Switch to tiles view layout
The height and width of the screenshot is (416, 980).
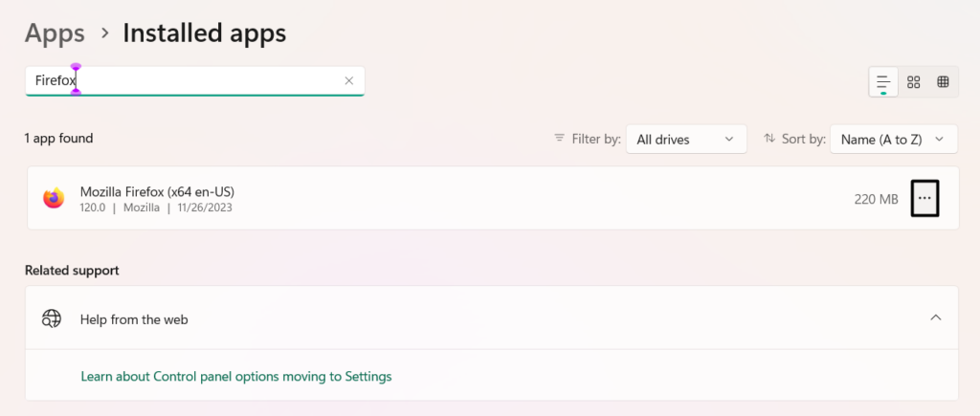[943, 81]
